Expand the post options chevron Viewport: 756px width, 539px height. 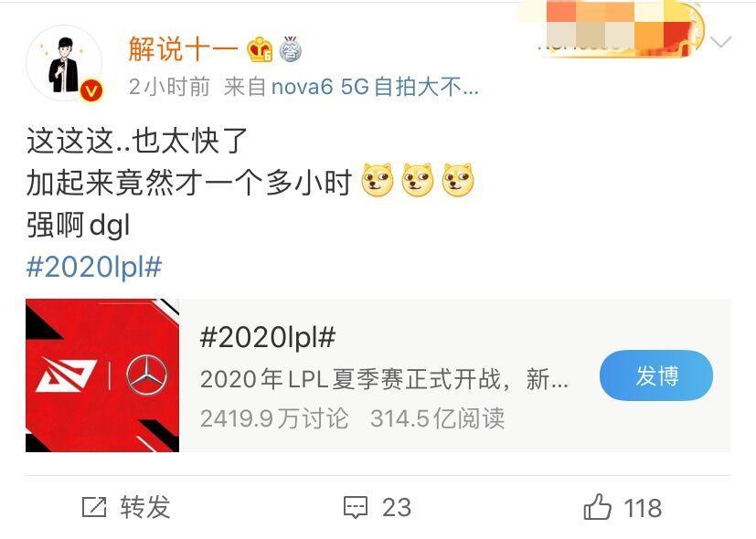pyautogui.click(x=722, y=43)
